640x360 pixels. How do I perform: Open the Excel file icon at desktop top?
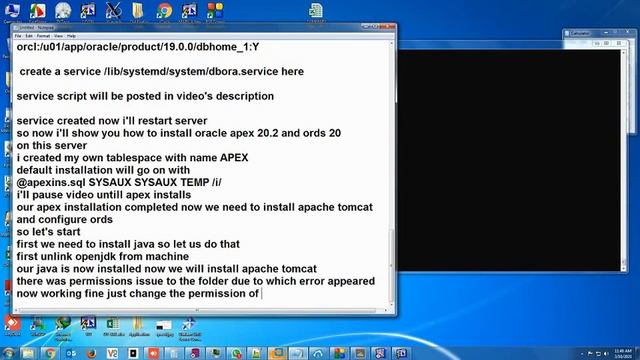[x=316, y=11]
